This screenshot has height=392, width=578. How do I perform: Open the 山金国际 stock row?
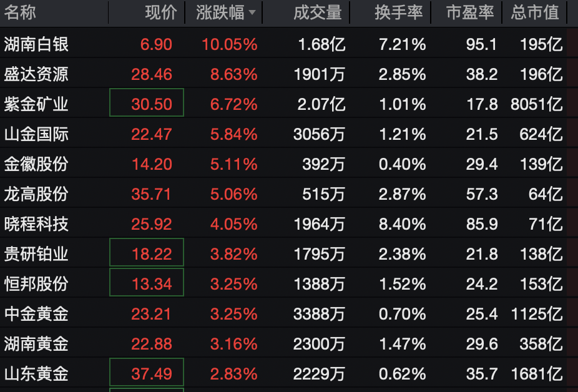(x=36, y=134)
